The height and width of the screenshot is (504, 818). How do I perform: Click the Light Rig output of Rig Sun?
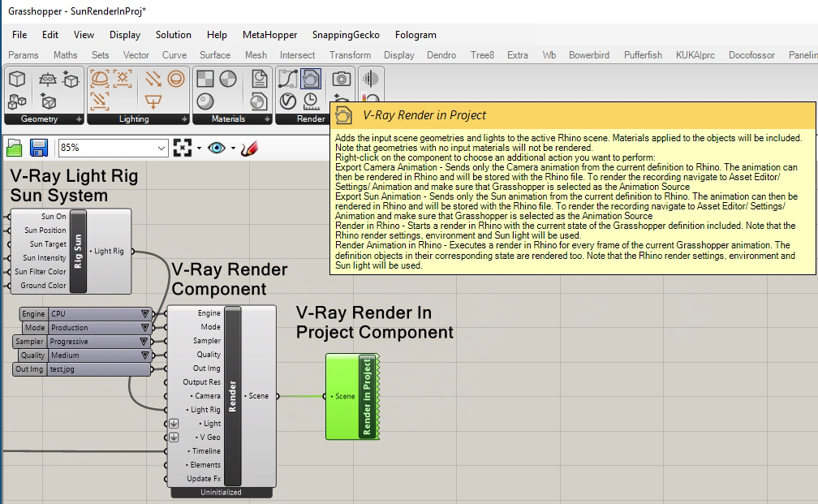click(109, 251)
